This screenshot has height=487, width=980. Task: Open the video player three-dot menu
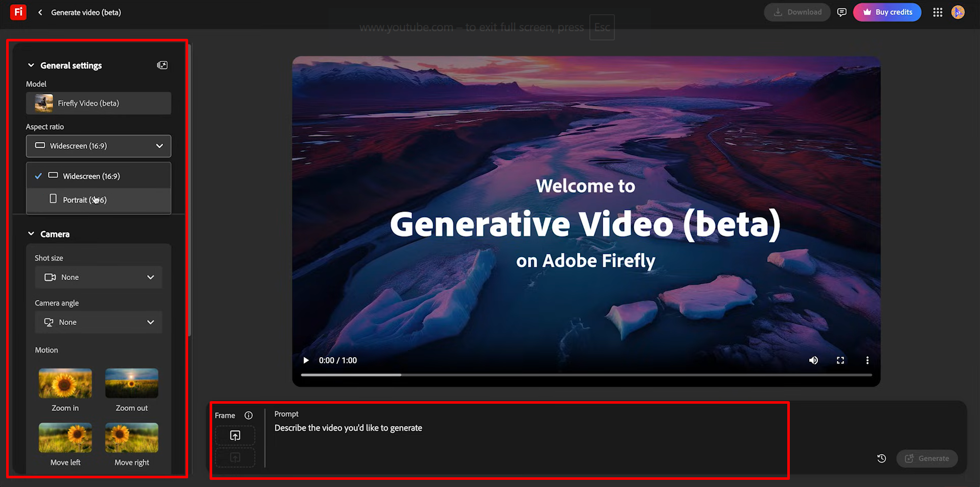point(867,360)
